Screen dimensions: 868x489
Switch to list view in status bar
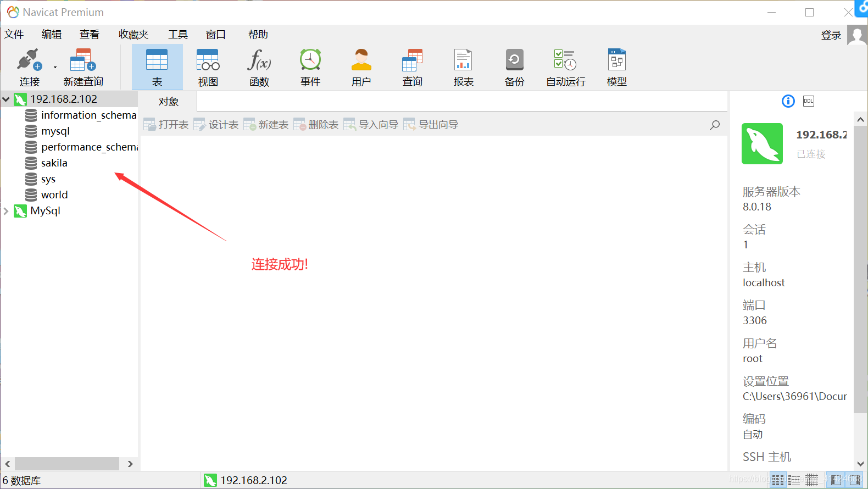coord(794,480)
